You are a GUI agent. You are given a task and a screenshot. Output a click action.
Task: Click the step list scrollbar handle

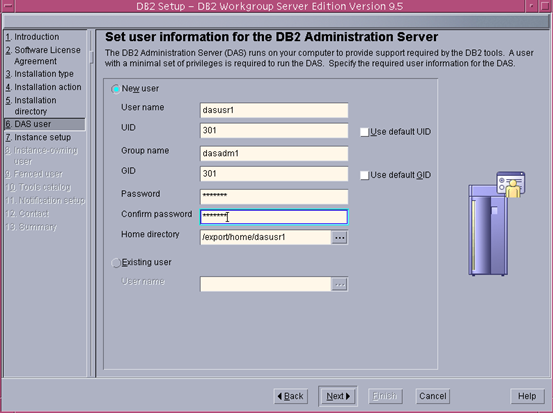pyautogui.click(x=92, y=57)
